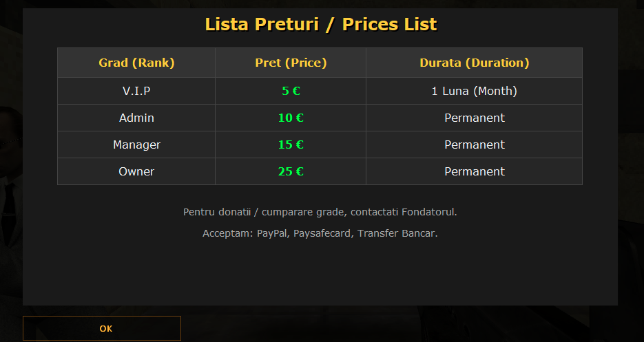Click the word PayPal in payment text
This screenshot has width=644, height=342.
click(x=272, y=233)
